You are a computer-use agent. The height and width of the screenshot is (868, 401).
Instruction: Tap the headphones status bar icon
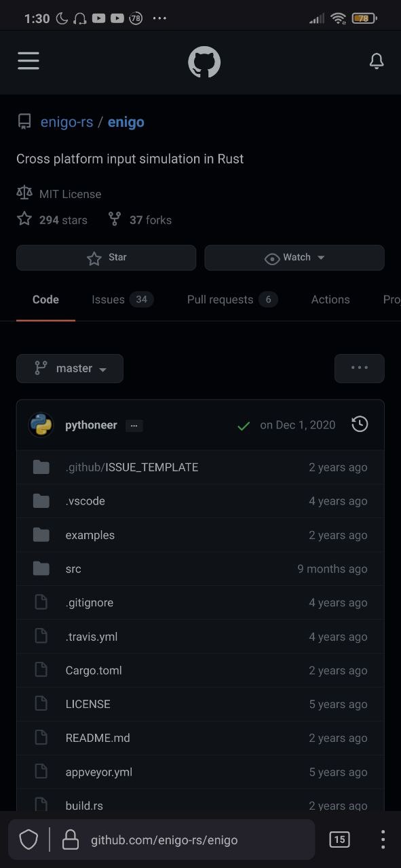click(80, 18)
